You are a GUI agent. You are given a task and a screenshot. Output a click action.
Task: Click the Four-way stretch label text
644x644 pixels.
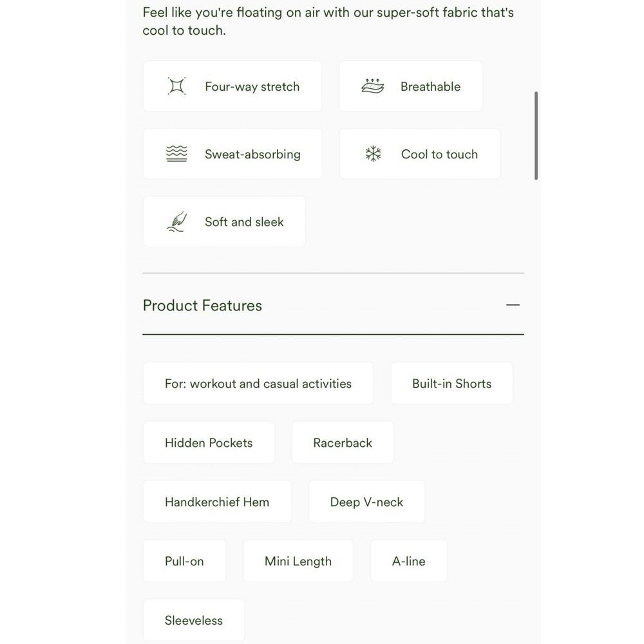(x=252, y=87)
